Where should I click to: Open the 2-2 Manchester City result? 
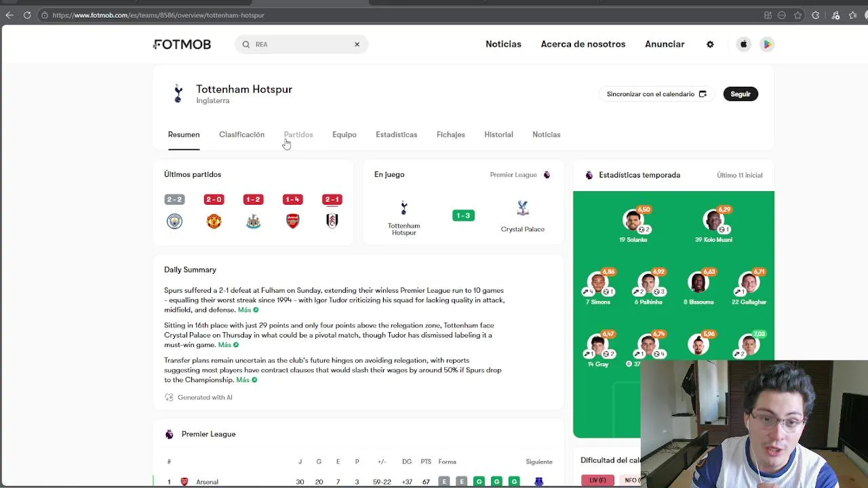[174, 211]
